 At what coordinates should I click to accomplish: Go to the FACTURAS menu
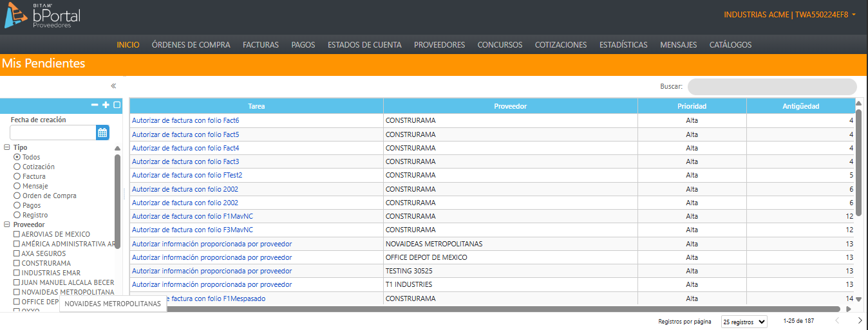(x=261, y=45)
